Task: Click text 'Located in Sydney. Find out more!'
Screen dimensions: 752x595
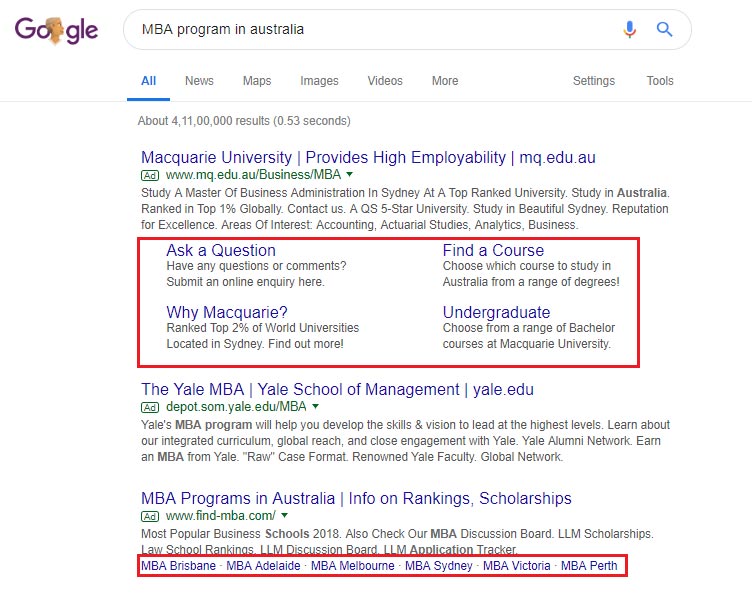Action: pyautogui.click(x=255, y=344)
